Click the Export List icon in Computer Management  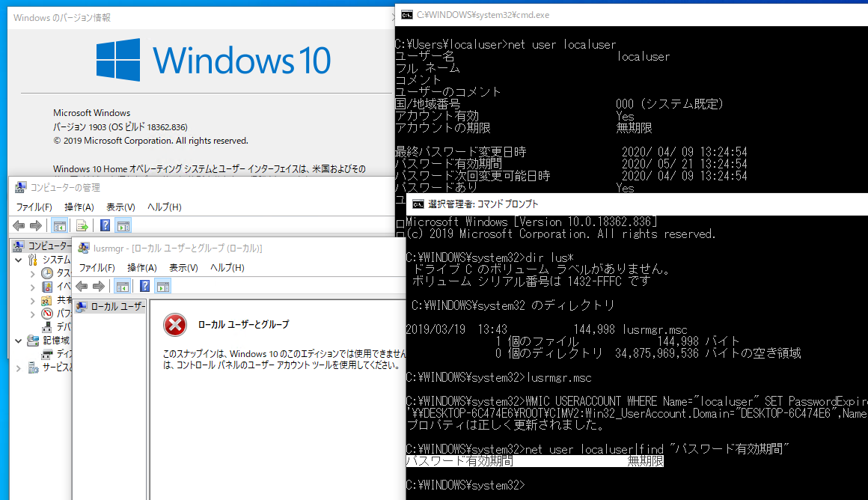click(x=81, y=225)
